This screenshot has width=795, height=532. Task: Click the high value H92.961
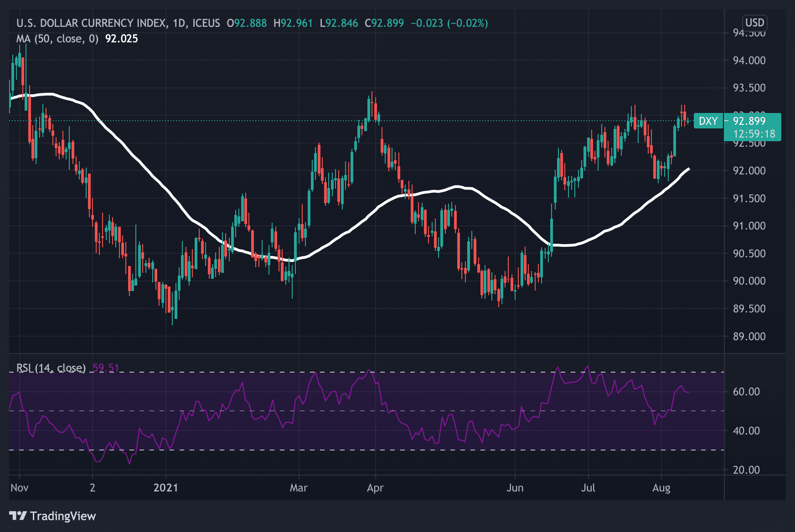(x=294, y=23)
